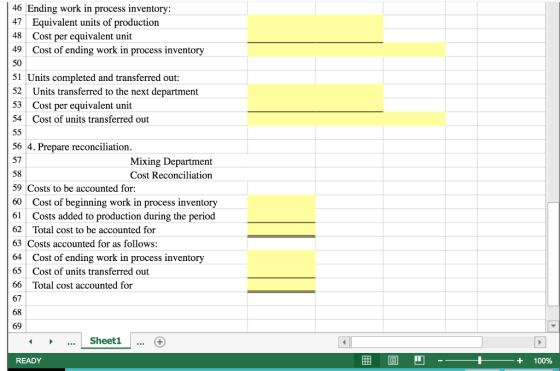Image resolution: width=560 pixels, height=371 pixels.
Task: Click the 100% zoom level
Action: [x=542, y=361]
